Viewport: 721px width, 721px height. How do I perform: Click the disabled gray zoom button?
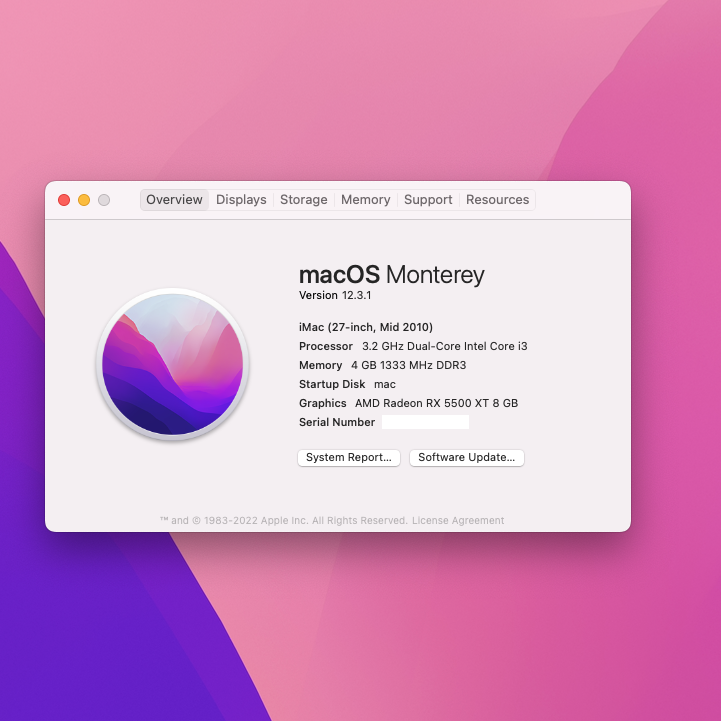(104, 200)
